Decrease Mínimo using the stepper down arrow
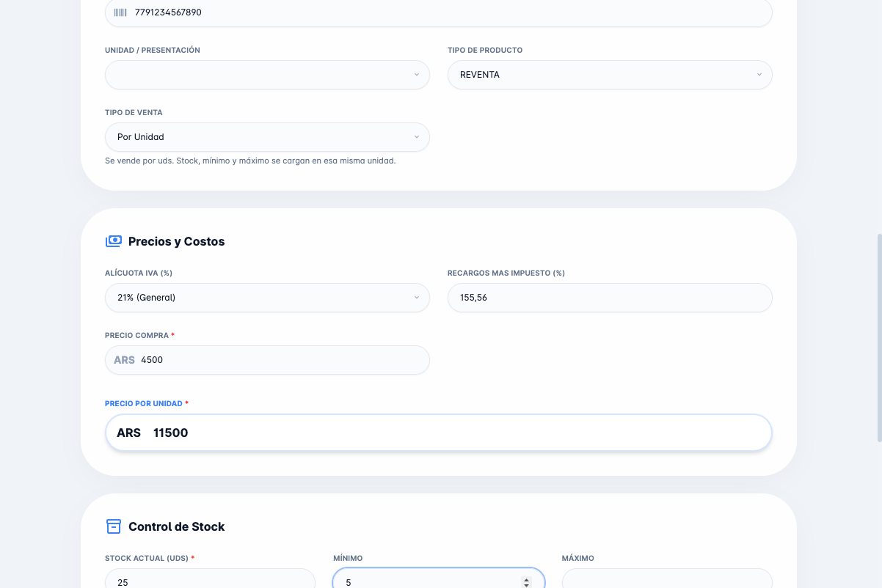 pyautogui.click(x=526, y=585)
